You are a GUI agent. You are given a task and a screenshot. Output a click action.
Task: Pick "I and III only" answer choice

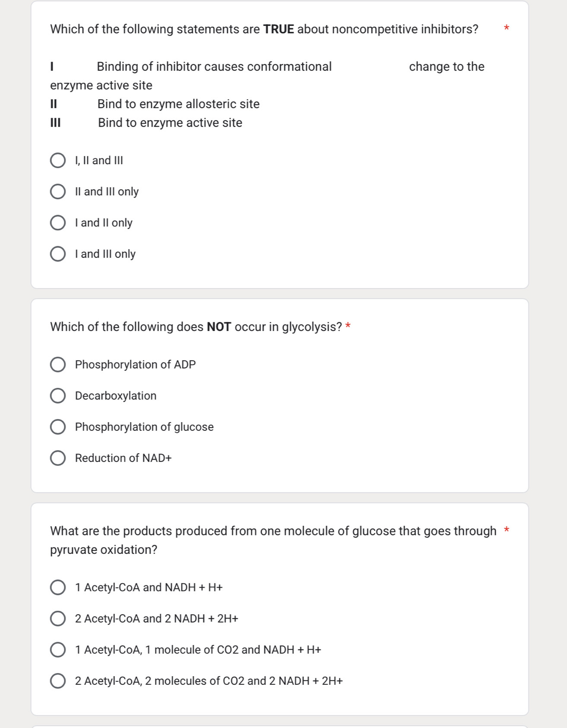pyautogui.click(x=58, y=254)
